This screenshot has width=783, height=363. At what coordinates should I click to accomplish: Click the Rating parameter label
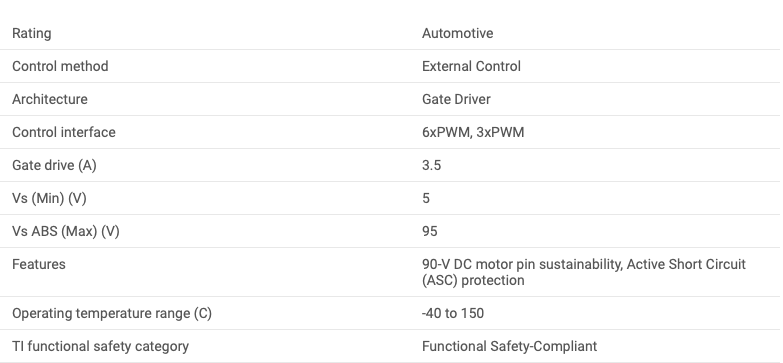tap(31, 33)
